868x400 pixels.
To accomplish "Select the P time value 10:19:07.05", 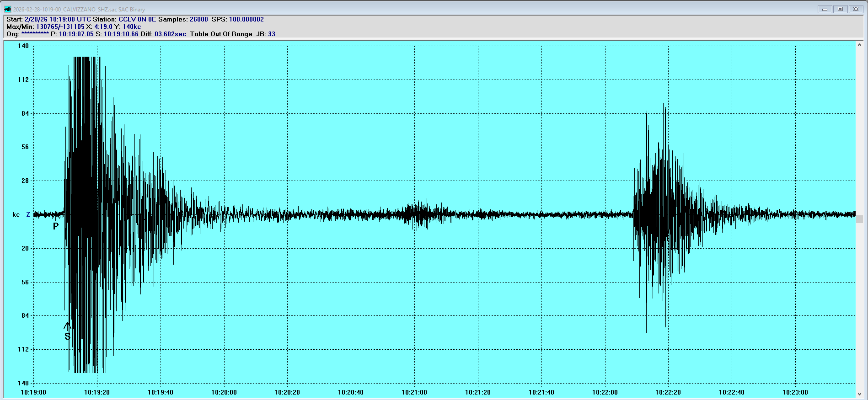I will point(76,34).
